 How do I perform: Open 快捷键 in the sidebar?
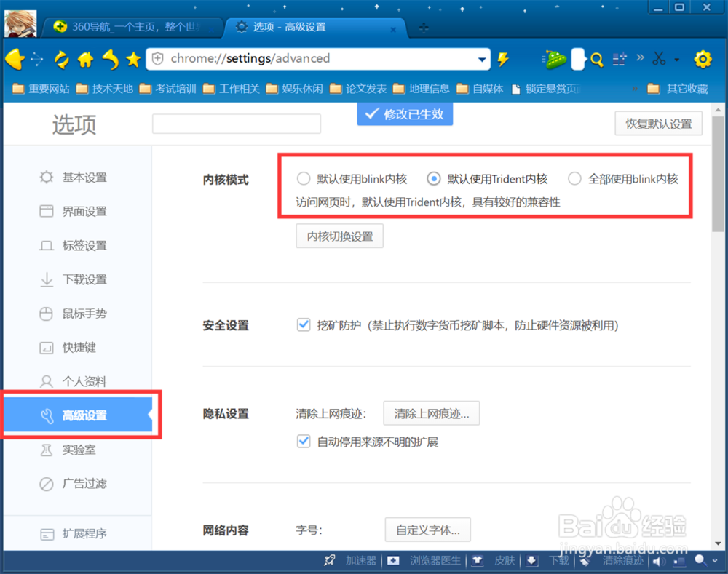coord(77,348)
